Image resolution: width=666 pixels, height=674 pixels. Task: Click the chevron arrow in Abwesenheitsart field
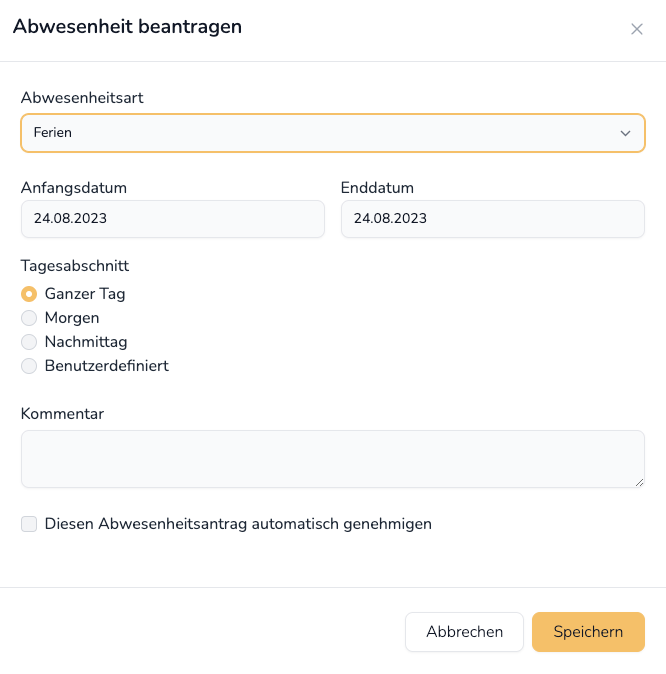pyautogui.click(x=625, y=133)
